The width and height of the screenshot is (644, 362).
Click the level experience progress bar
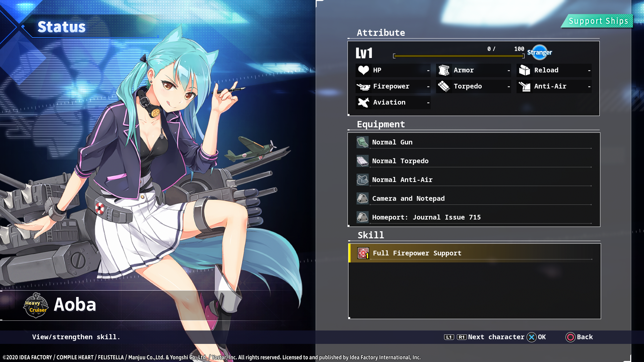click(459, 56)
